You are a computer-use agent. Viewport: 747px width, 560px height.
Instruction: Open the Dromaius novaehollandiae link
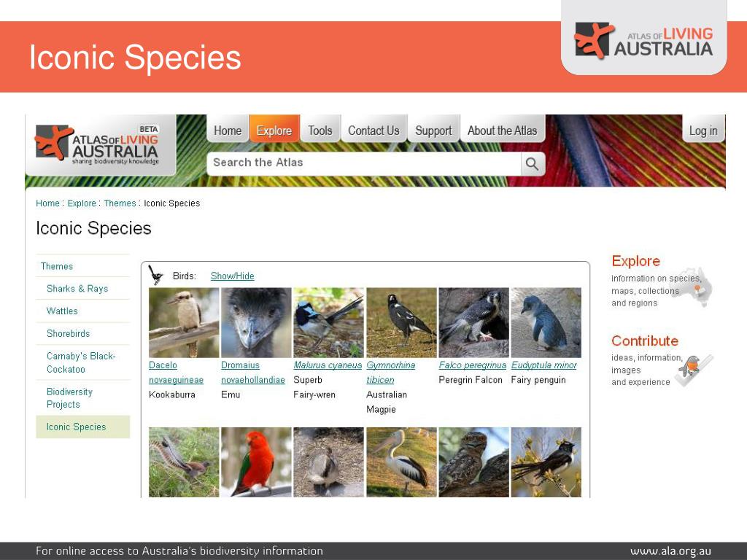tap(253, 373)
